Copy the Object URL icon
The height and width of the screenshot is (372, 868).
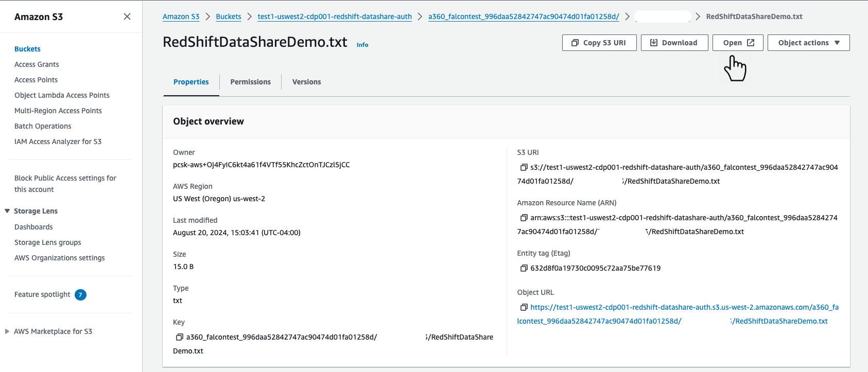(524, 307)
